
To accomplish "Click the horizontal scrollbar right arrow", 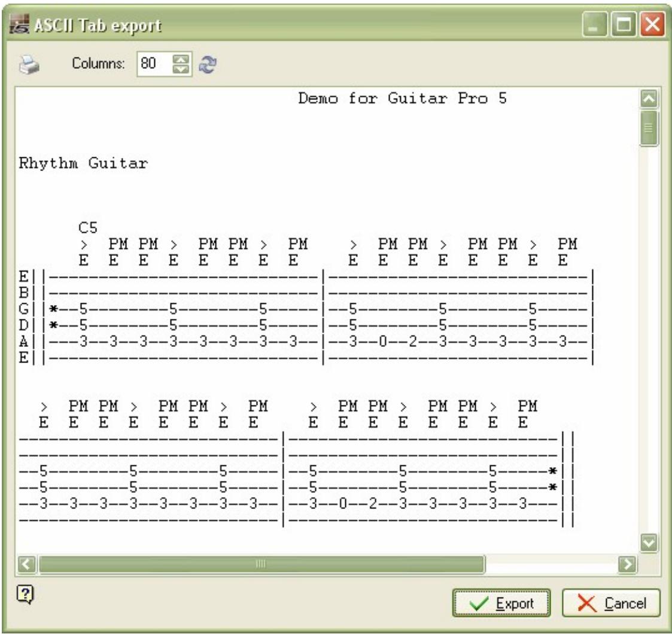I will [628, 564].
